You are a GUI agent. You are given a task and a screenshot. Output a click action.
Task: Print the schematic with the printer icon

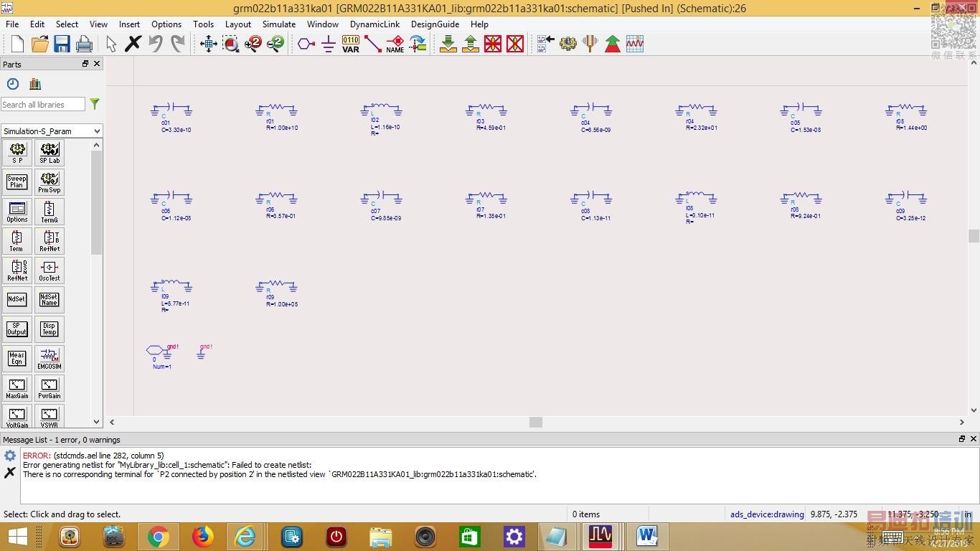84,44
